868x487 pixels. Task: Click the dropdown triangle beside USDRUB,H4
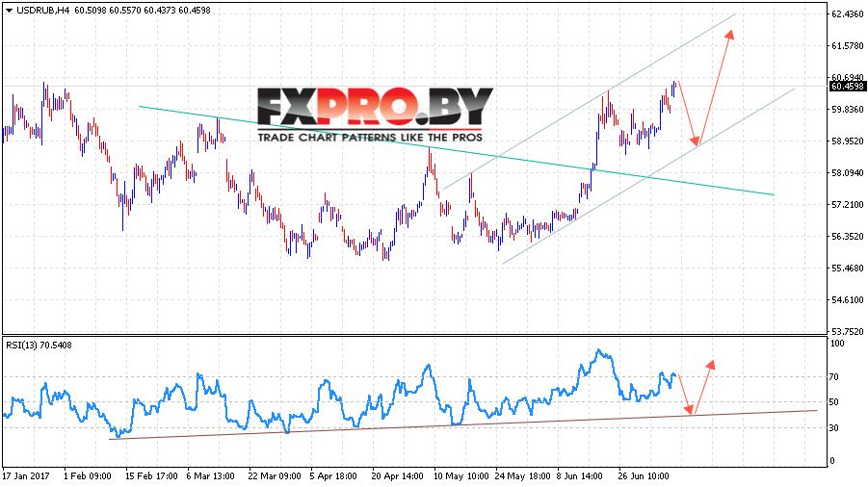click(10, 10)
